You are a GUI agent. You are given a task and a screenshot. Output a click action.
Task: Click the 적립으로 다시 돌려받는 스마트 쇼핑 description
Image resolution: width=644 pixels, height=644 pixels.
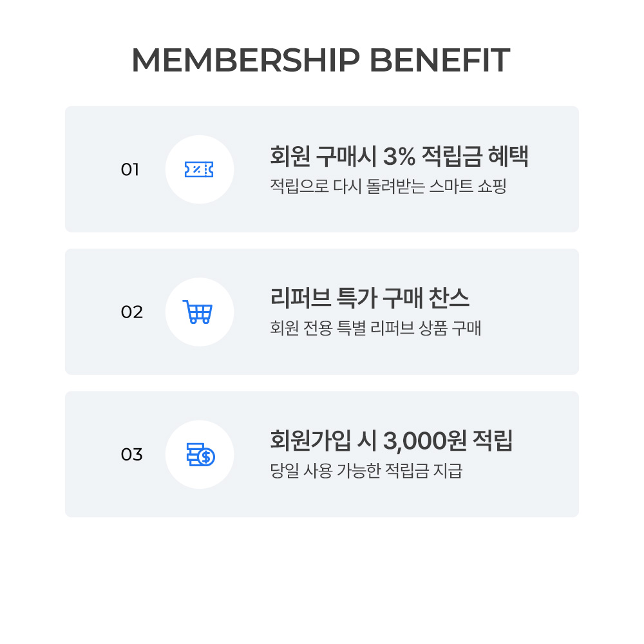click(x=388, y=187)
